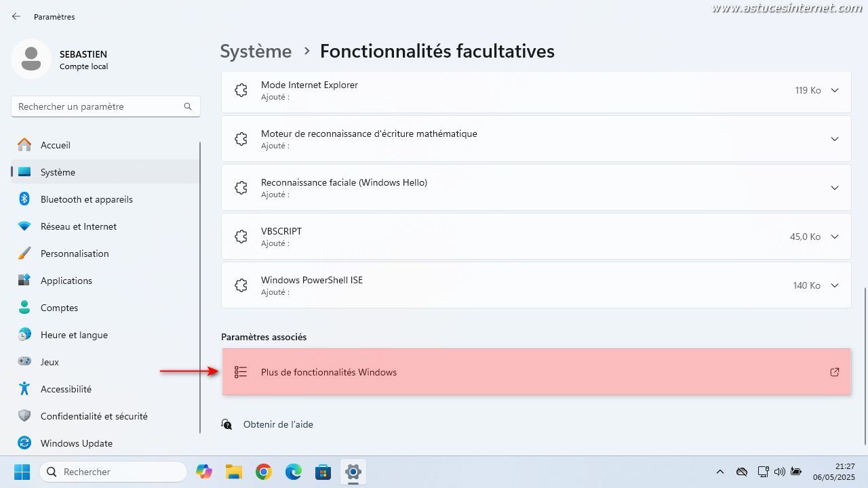Image resolution: width=868 pixels, height=488 pixels.
Task: Click the Settings gear in the taskbar
Action: pyautogui.click(x=353, y=472)
